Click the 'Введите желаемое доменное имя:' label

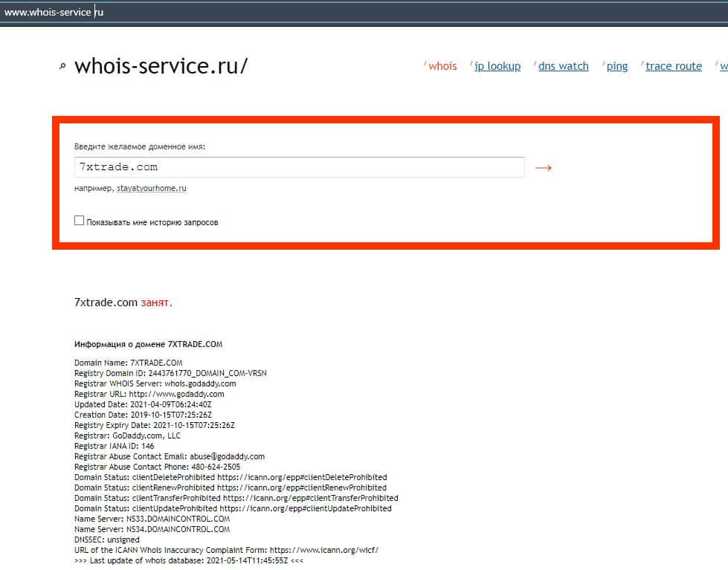(140, 146)
